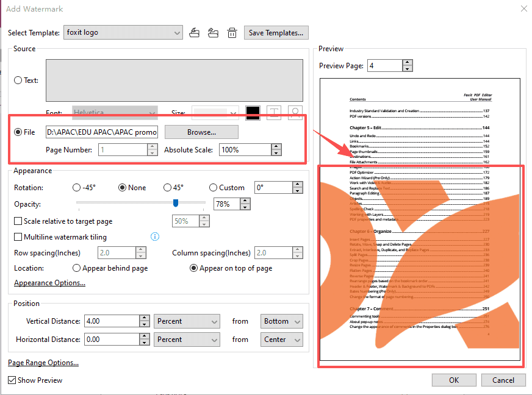Click the watermark text area
532x395 pixels.
pyautogui.click(x=174, y=80)
